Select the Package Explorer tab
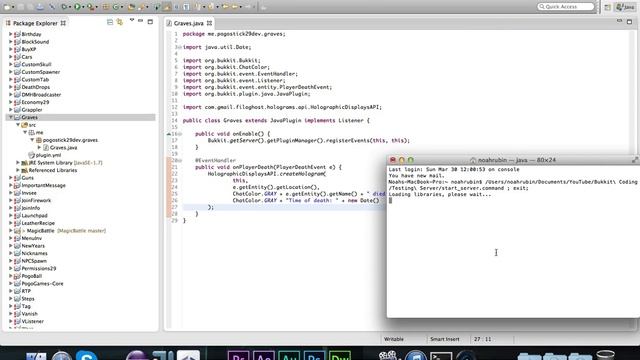This screenshot has height=360, width=640. point(35,23)
